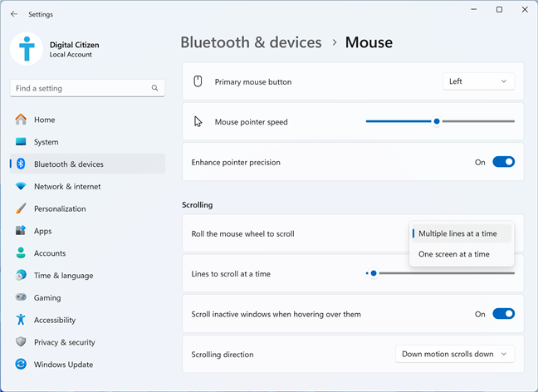Click the Mouse pointer speed slider handle
Screen dimensions: 538x392
[437, 121]
